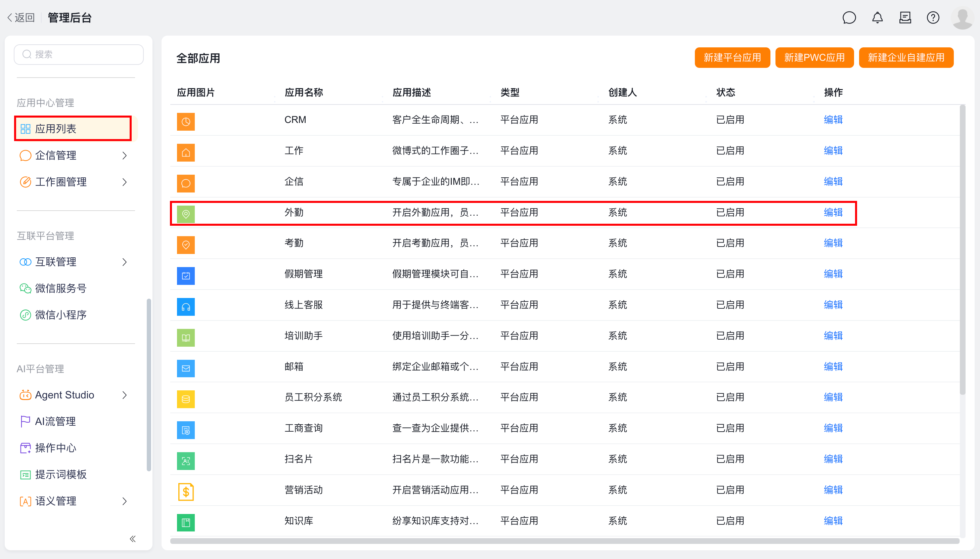Open 提示词模板 in the sidebar
The height and width of the screenshot is (559, 980).
[x=53, y=475]
